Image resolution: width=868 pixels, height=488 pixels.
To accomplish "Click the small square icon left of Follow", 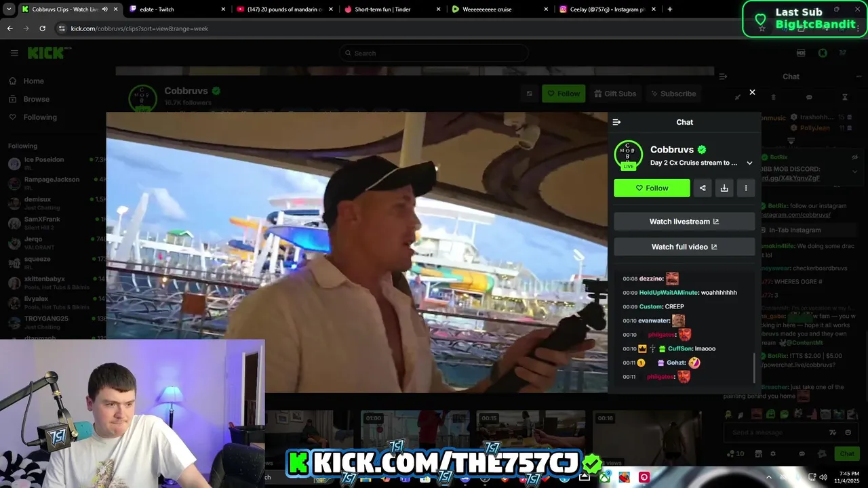I will pyautogui.click(x=530, y=94).
